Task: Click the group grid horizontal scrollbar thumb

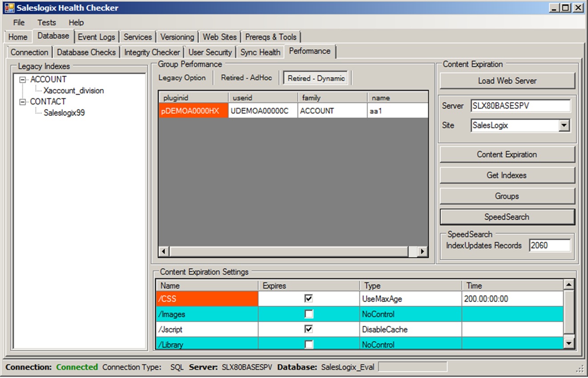Action: pos(289,252)
